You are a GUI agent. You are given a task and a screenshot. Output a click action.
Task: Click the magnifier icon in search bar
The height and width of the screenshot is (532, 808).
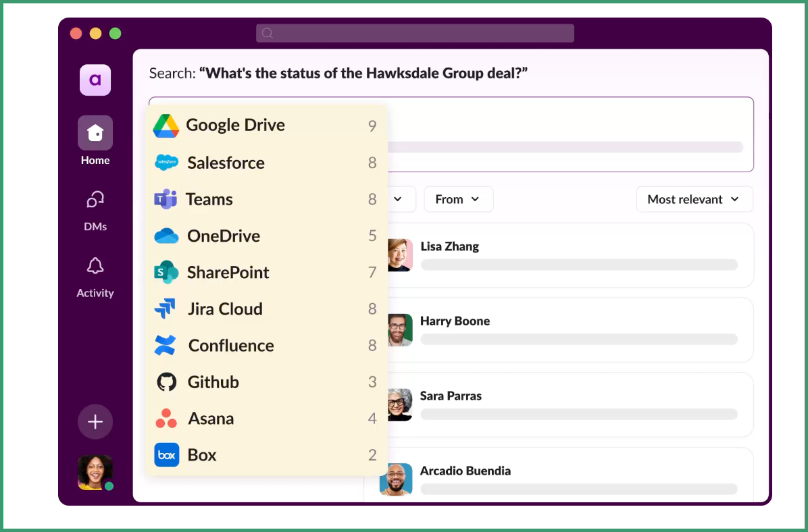point(267,33)
